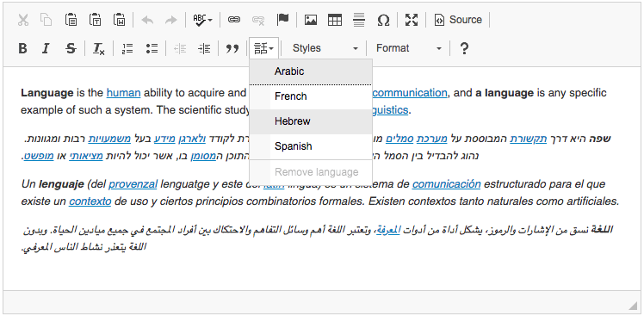Toggle Block Quote formatting
Image resolution: width=644 pixels, height=316 pixels.
click(232, 48)
